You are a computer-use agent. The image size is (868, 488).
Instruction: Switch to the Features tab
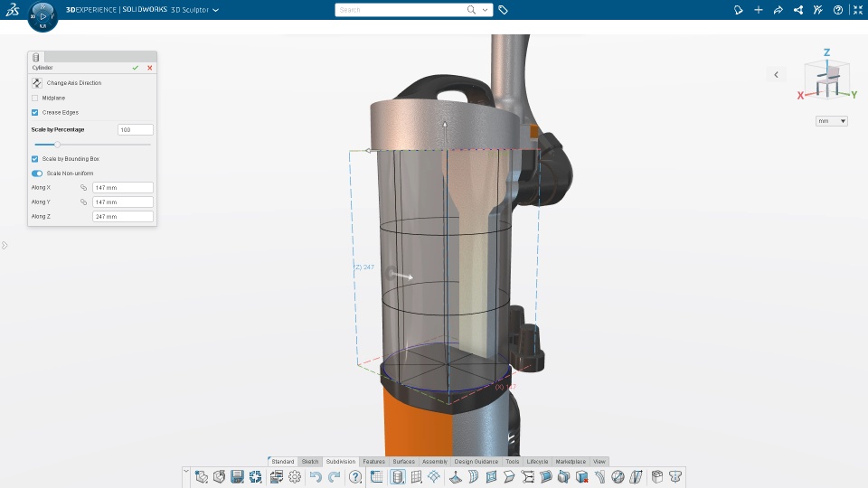[x=373, y=462]
